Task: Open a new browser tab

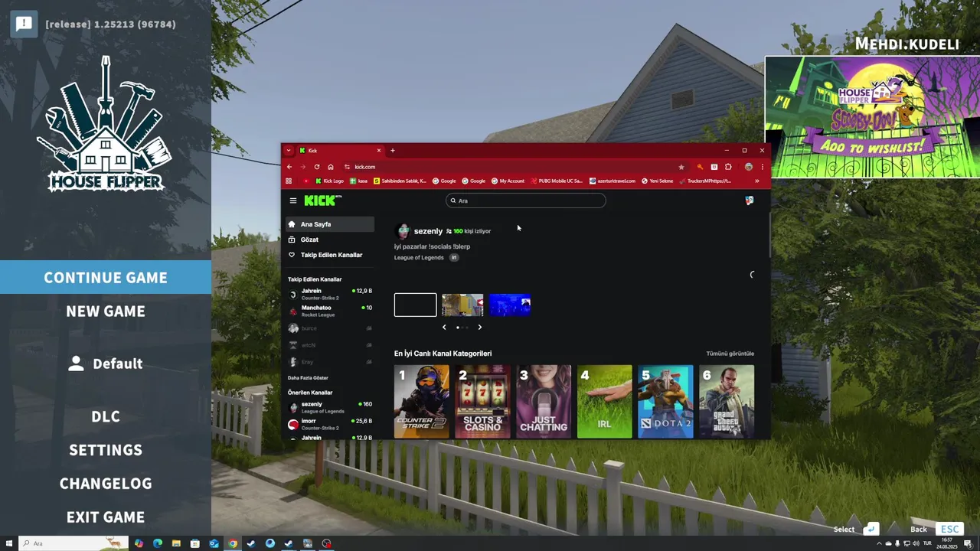Action: pyautogui.click(x=393, y=151)
